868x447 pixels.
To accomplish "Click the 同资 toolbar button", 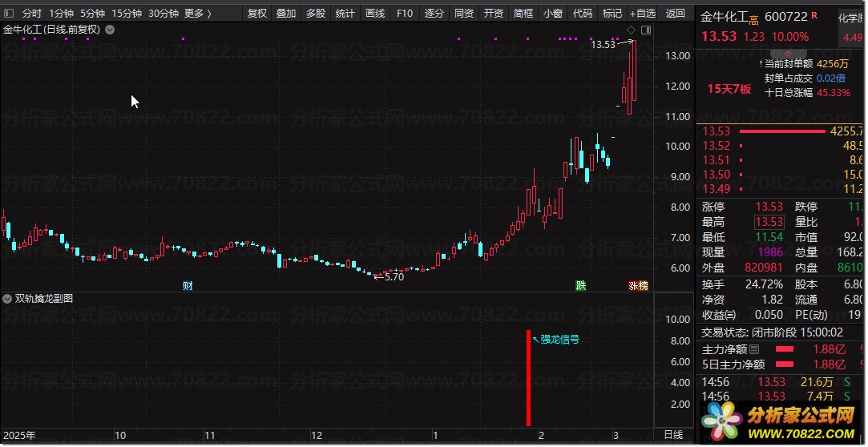I will (x=464, y=13).
